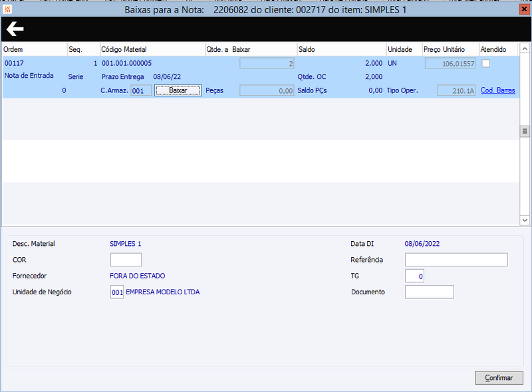Click the Unidade de Negócio code field 001
The height and width of the screenshot is (392, 532).
(x=117, y=292)
